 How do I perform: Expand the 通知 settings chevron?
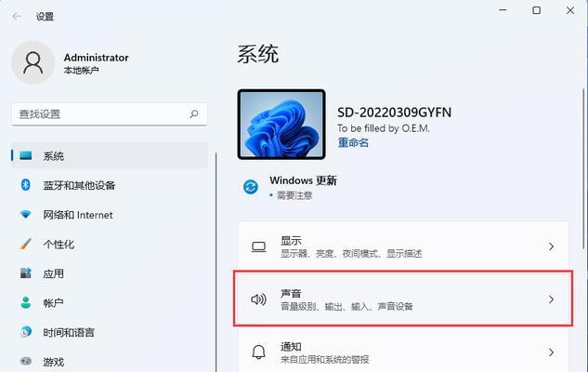point(551,352)
